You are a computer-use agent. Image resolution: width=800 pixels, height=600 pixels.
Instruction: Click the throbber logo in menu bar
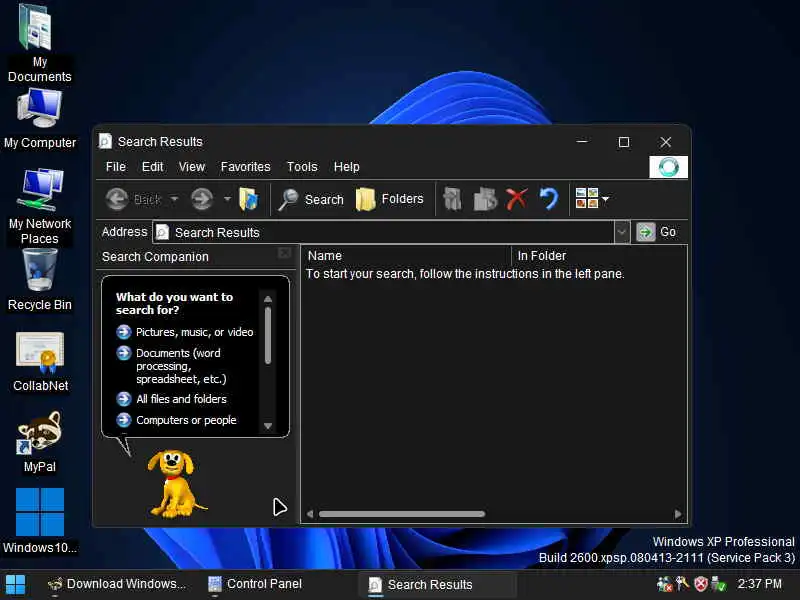click(x=668, y=167)
